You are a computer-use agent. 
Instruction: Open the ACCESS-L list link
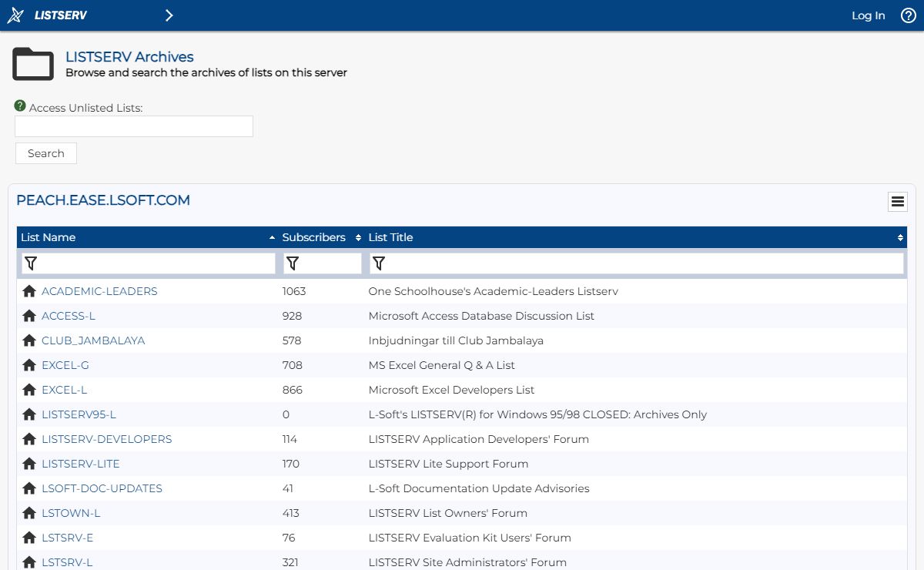69,316
